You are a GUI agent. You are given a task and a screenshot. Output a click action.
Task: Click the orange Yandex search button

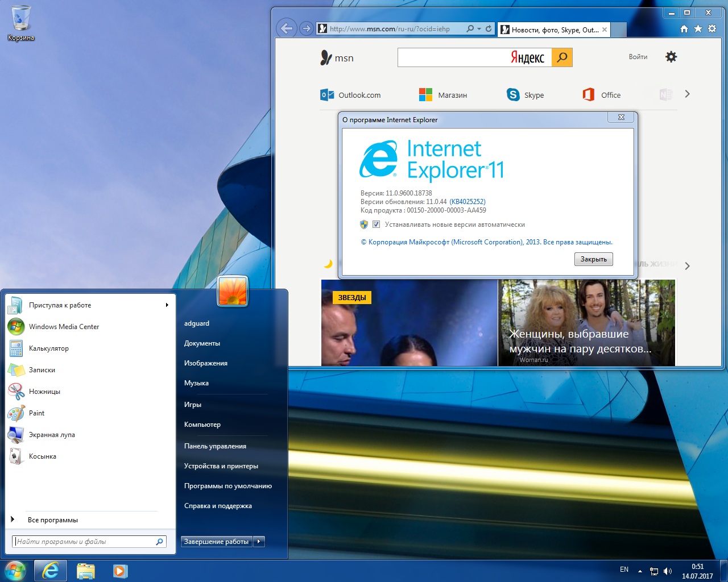[562, 57]
